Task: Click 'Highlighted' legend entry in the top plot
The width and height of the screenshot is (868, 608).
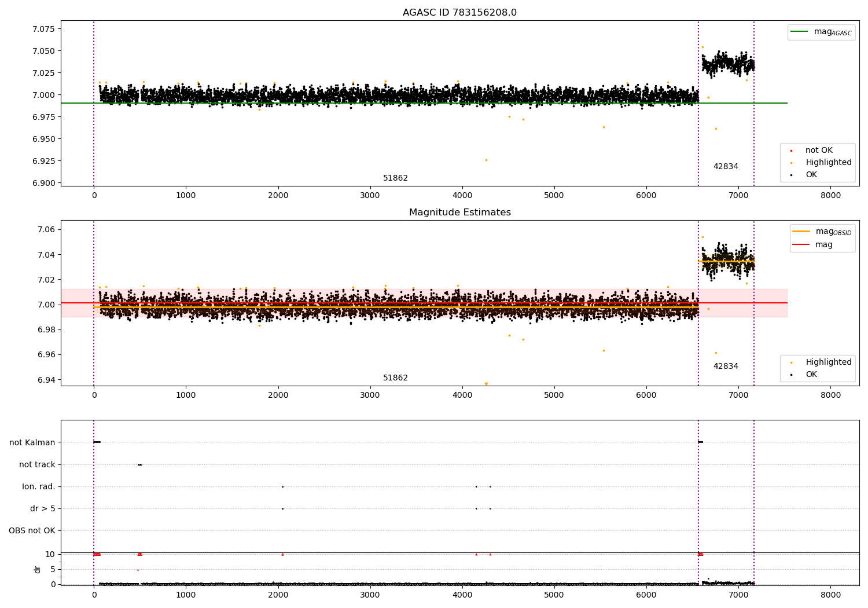Action: click(829, 163)
